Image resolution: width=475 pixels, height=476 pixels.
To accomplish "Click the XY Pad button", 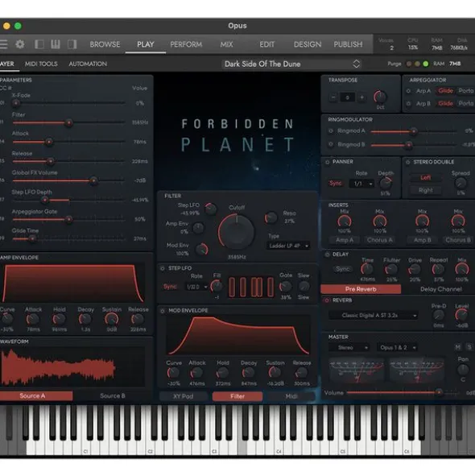I will 183,396.
